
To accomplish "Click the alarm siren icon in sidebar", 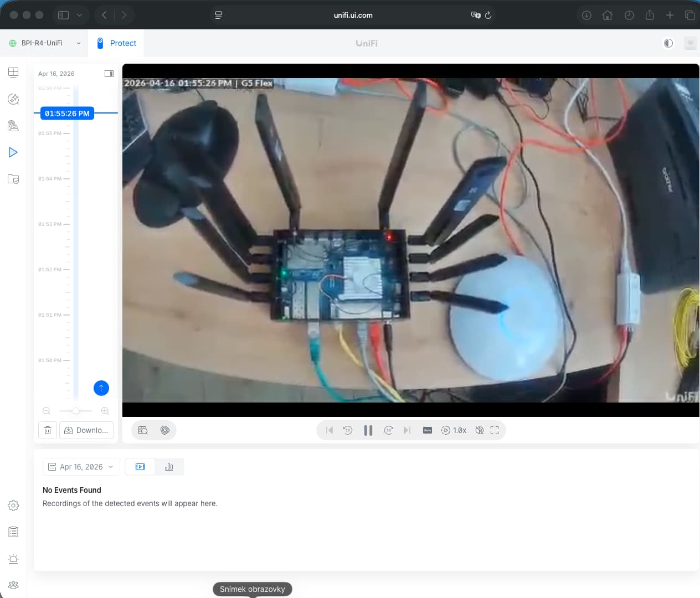I will (x=13, y=559).
